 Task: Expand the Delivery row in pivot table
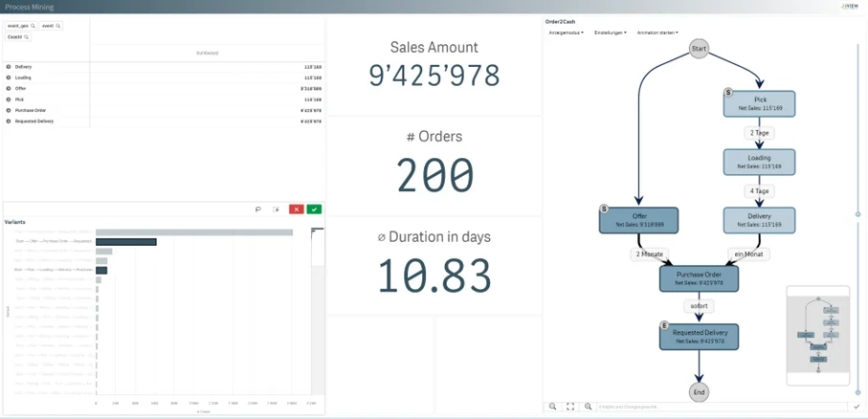click(9, 67)
